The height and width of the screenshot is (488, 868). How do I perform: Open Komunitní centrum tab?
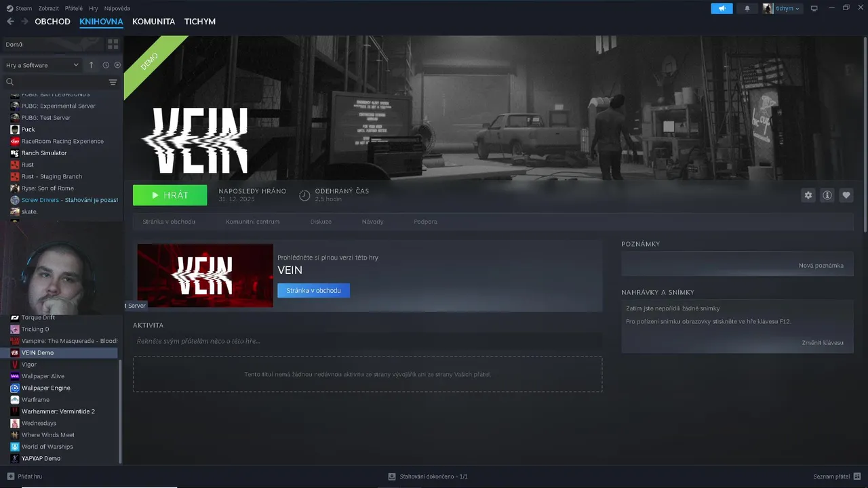pos(252,222)
